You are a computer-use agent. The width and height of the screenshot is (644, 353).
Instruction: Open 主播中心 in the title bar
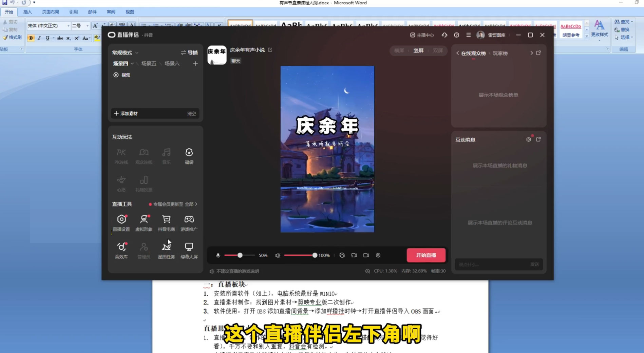(422, 35)
